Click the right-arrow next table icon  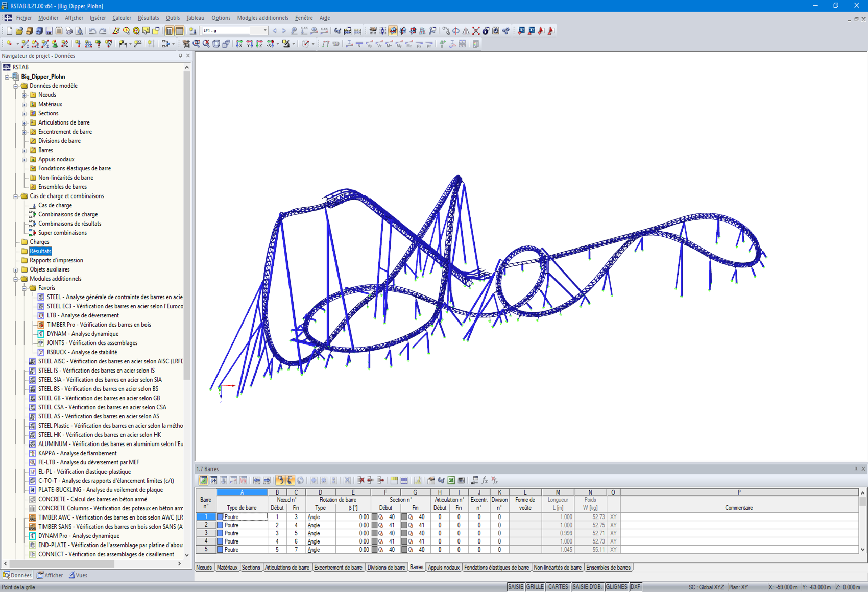point(267,480)
